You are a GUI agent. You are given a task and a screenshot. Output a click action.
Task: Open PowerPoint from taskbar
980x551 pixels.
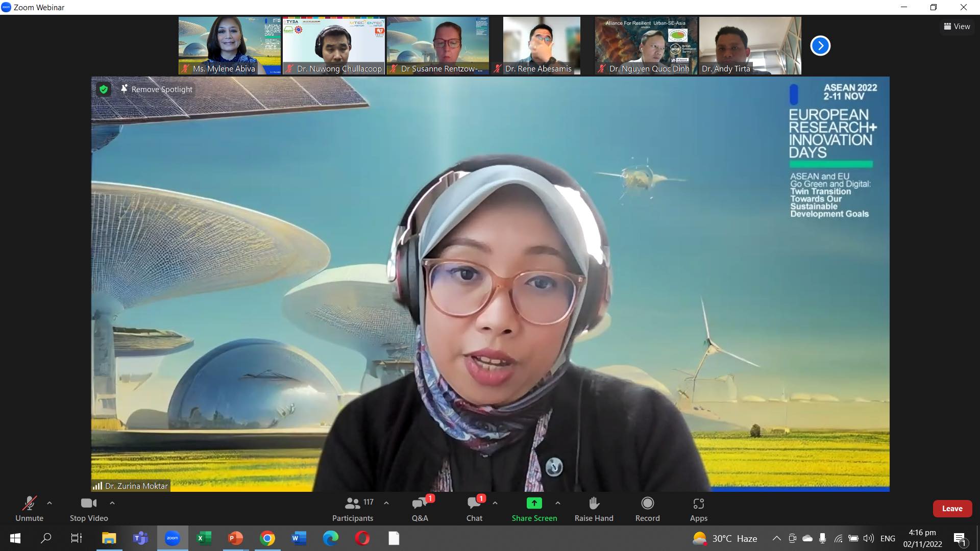(235, 538)
